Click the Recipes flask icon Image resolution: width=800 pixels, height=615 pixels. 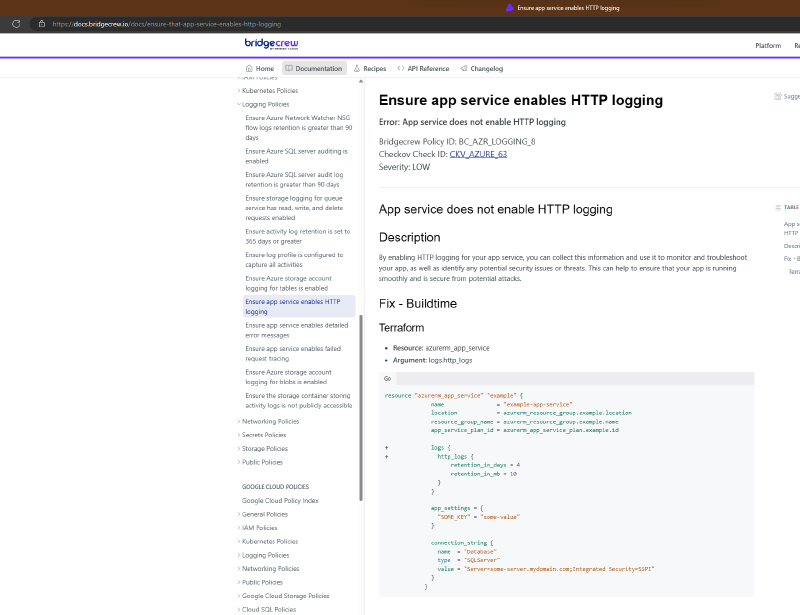[x=357, y=69]
